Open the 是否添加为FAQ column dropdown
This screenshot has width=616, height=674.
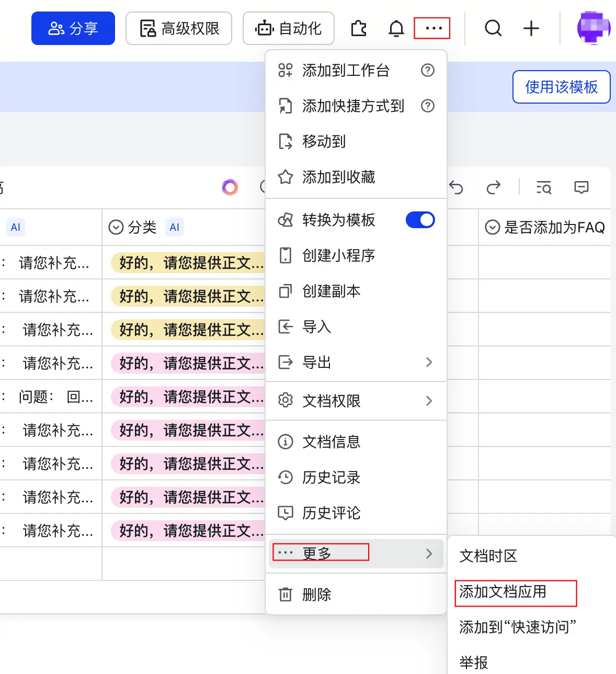click(x=493, y=227)
